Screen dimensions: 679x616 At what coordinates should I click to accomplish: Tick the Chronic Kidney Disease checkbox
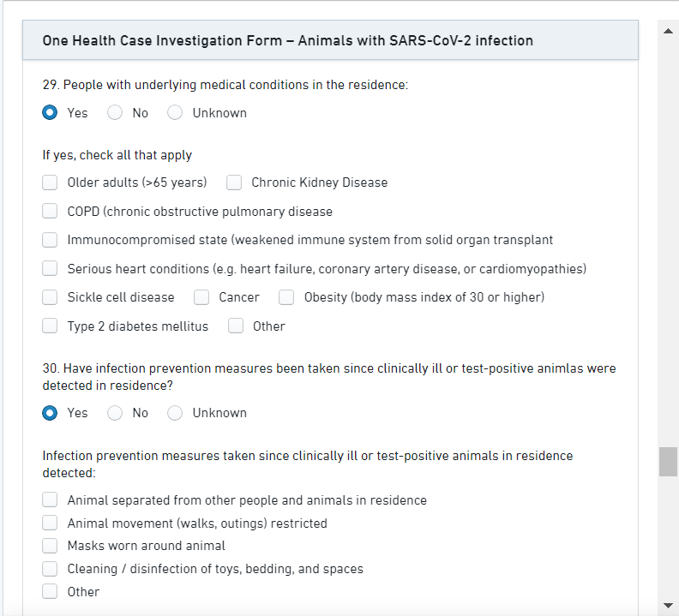point(234,182)
